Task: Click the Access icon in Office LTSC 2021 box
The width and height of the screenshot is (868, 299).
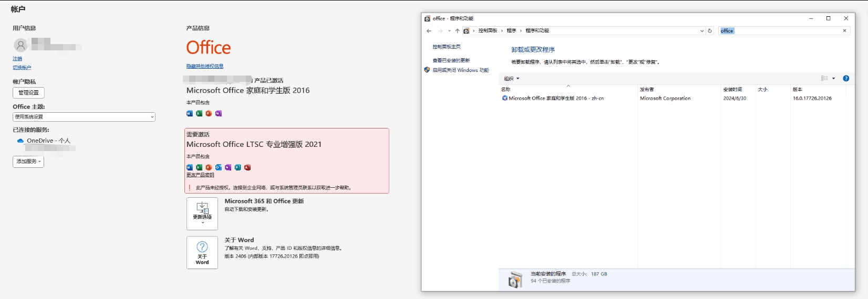Action: pyautogui.click(x=247, y=167)
